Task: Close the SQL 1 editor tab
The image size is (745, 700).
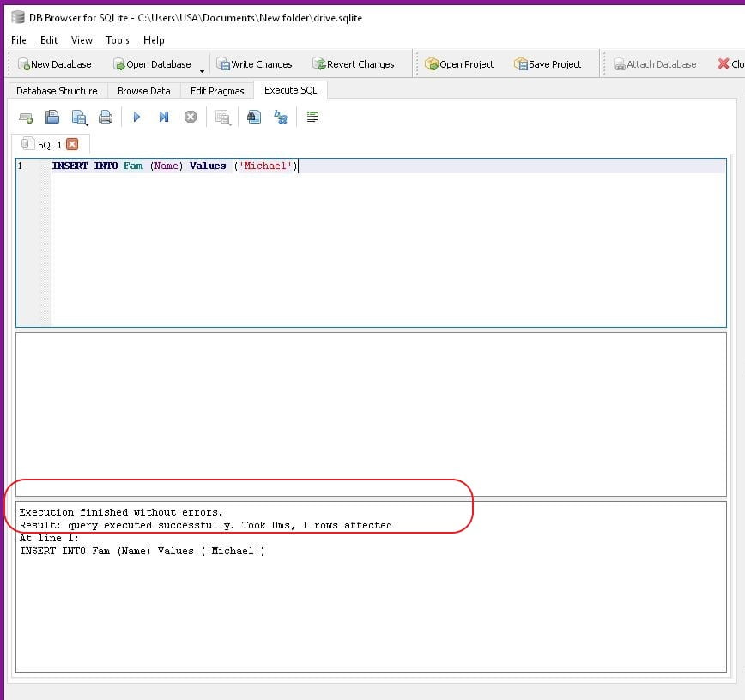Action: pyautogui.click(x=72, y=145)
